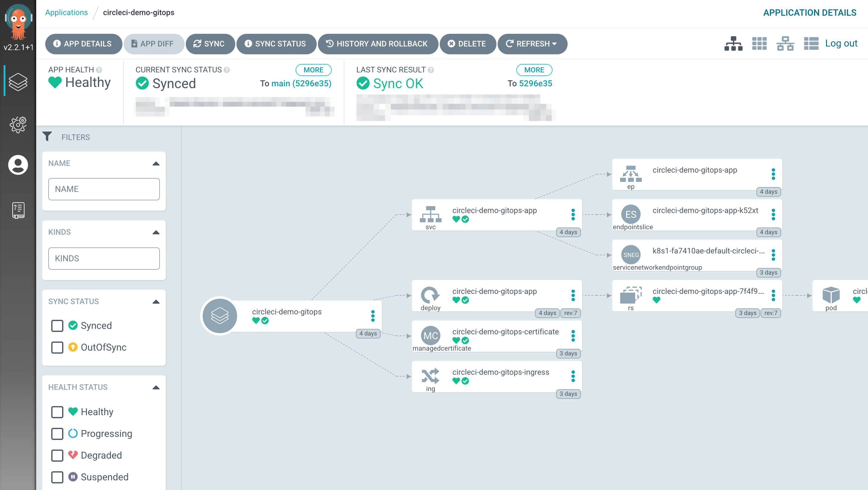Click the ing ingress node icon
868x490 pixels.
point(430,376)
